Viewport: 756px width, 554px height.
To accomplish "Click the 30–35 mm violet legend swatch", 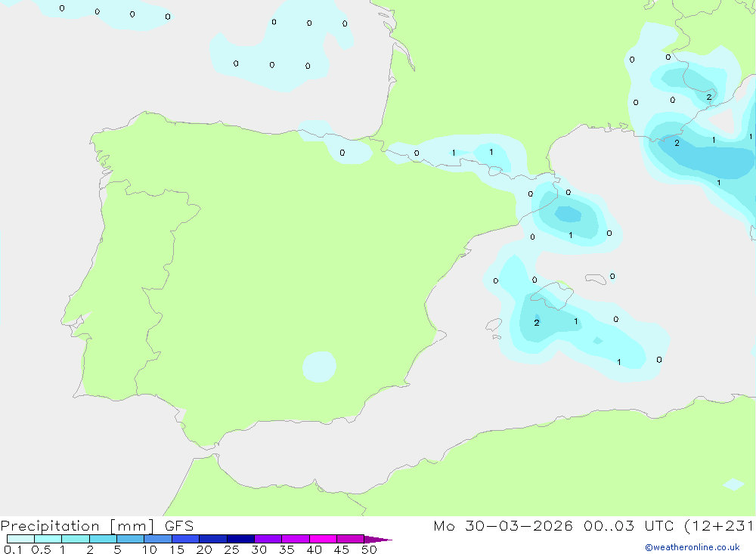I will tap(268, 539).
